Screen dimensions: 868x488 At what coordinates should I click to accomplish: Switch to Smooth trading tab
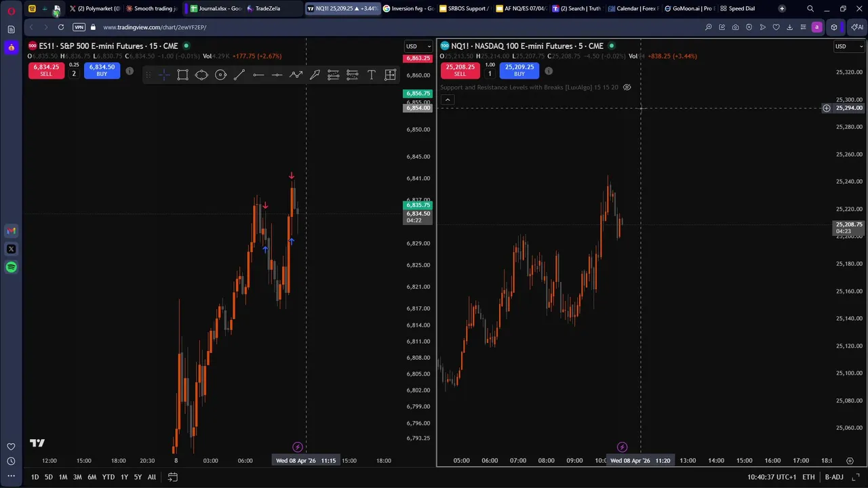(153, 9)
